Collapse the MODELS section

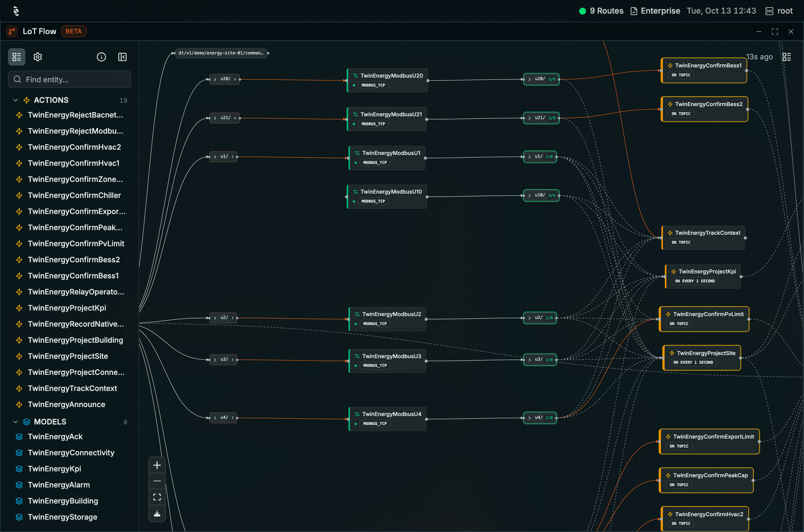pyautogui.click(x=15, y=422)
